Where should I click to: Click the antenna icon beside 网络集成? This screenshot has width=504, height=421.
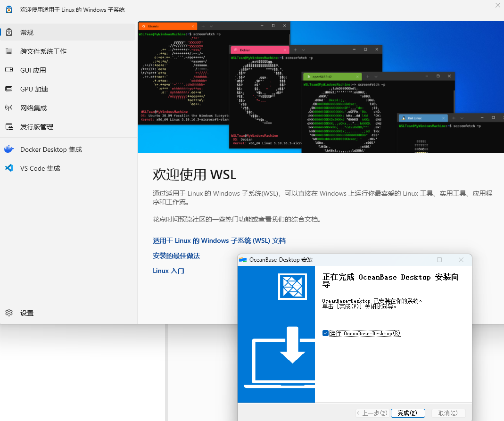pyautogui.click(x=9, y=107)
